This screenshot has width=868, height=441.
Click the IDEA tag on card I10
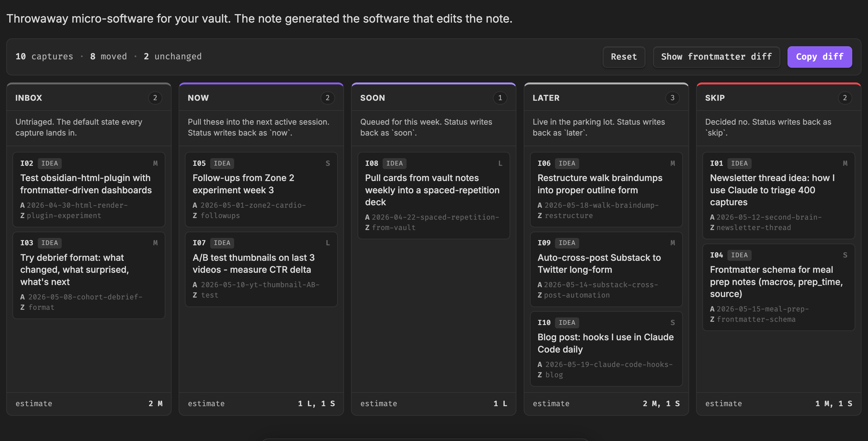coord(567,323)
